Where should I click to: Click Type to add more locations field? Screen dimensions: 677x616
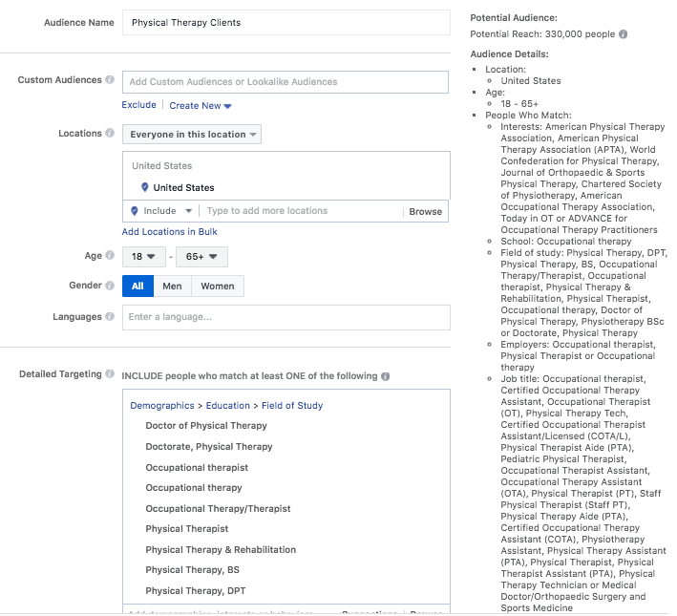click(303, 211)
